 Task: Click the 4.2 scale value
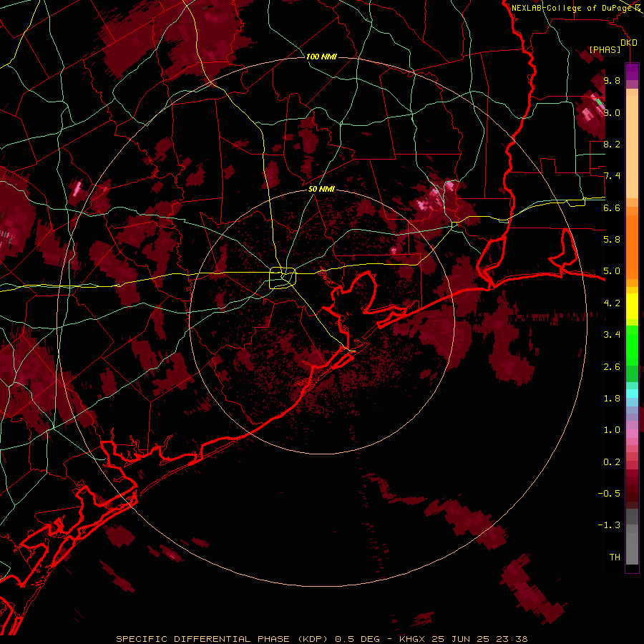[612, 303]
